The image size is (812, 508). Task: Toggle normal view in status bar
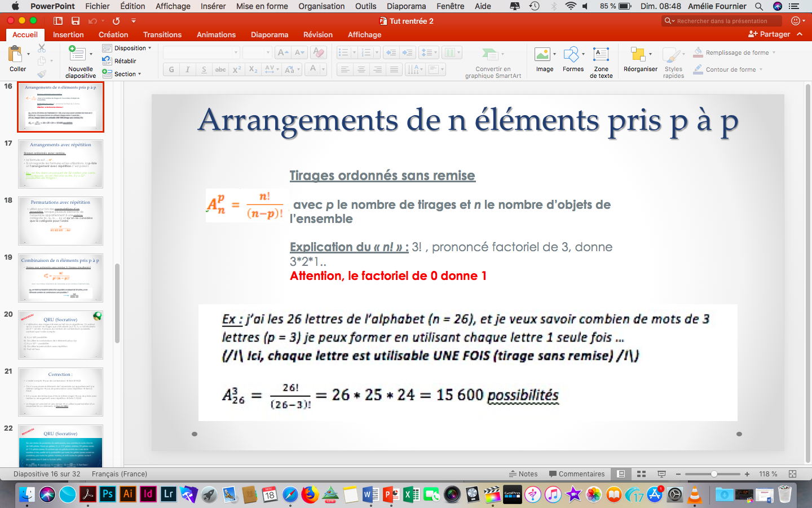(621, 474)
